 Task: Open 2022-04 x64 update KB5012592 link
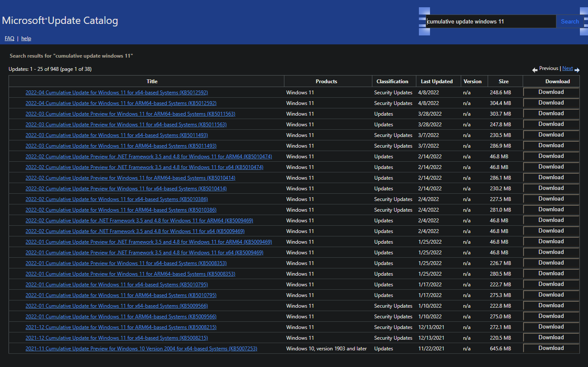pyautogui.click(x=117, y=93)
